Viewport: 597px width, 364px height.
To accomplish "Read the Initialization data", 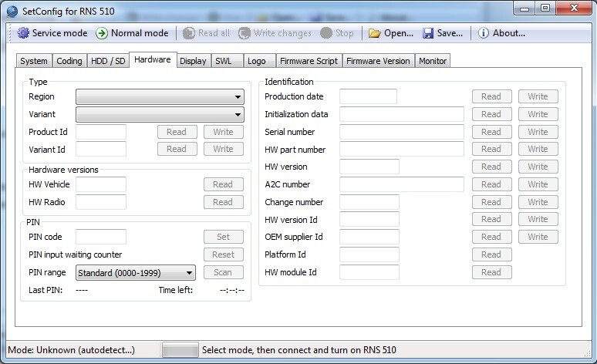I will pos(492,114).
